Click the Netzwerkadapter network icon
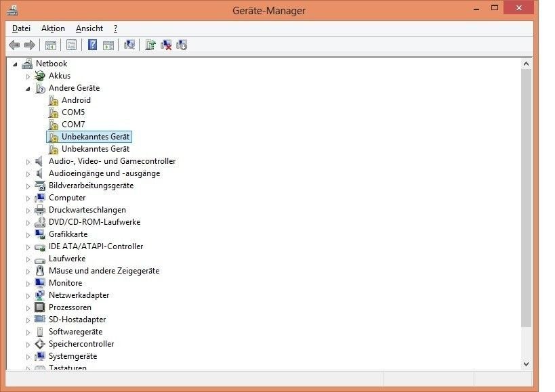The width and height of the screenshot is (555, 392). [x=40, y=295]
